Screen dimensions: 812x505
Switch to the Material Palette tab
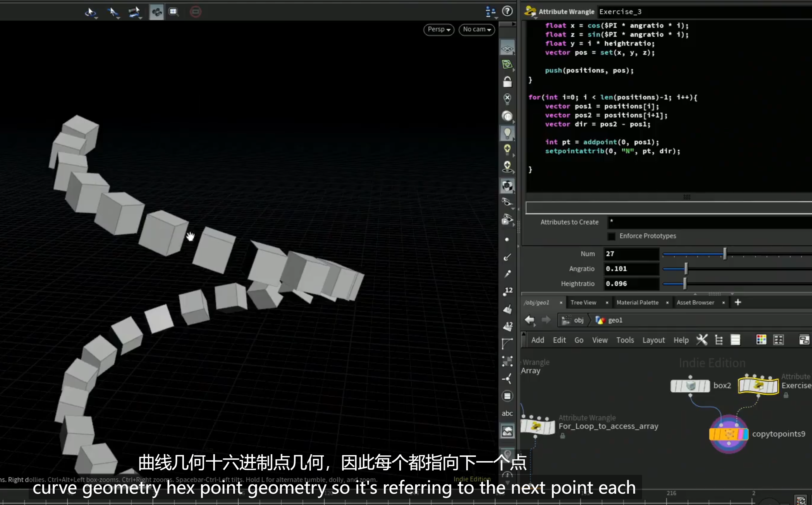pos(638,303)
